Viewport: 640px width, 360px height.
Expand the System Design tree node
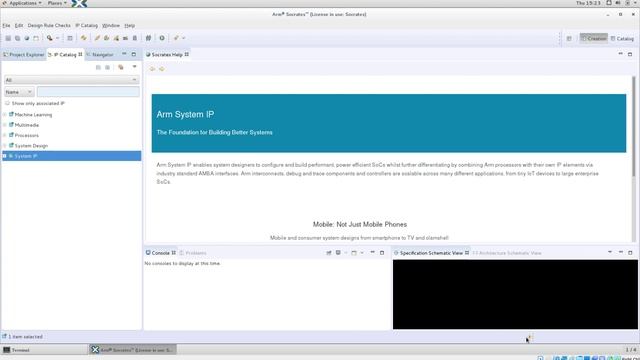coord(5,146)
